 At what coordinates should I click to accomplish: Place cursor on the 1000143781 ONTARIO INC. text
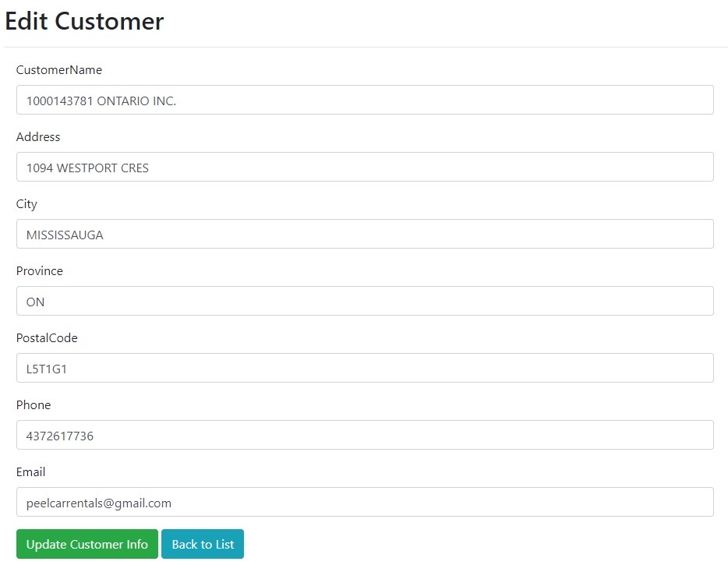pos(101,101)
